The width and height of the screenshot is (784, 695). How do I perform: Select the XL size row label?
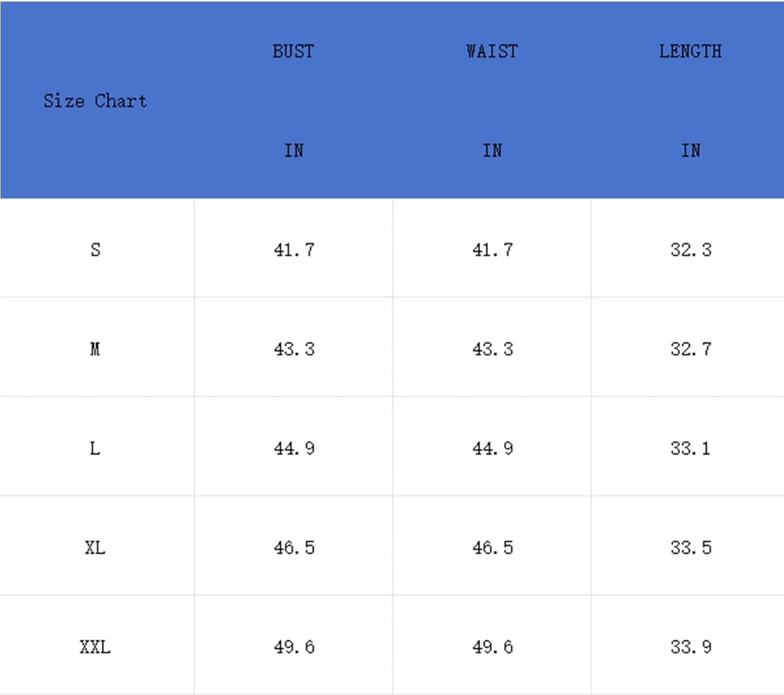pyautogui.click(x=95, y=548)
